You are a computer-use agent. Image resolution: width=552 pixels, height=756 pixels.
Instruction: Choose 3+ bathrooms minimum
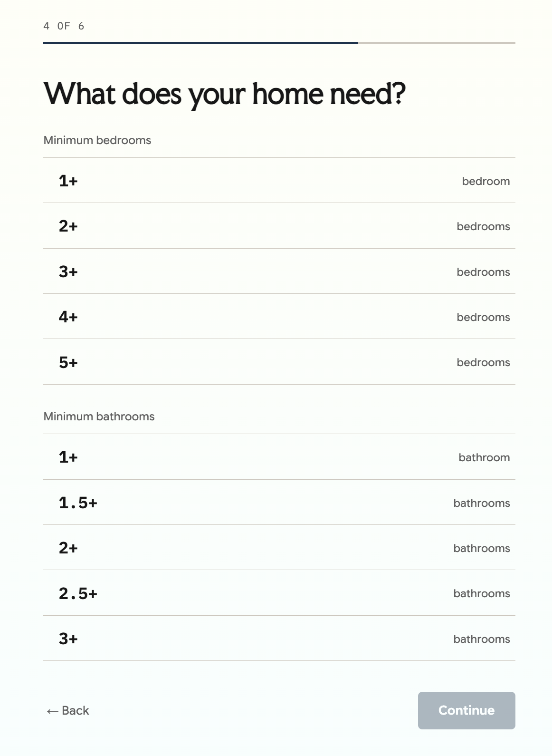279,639
